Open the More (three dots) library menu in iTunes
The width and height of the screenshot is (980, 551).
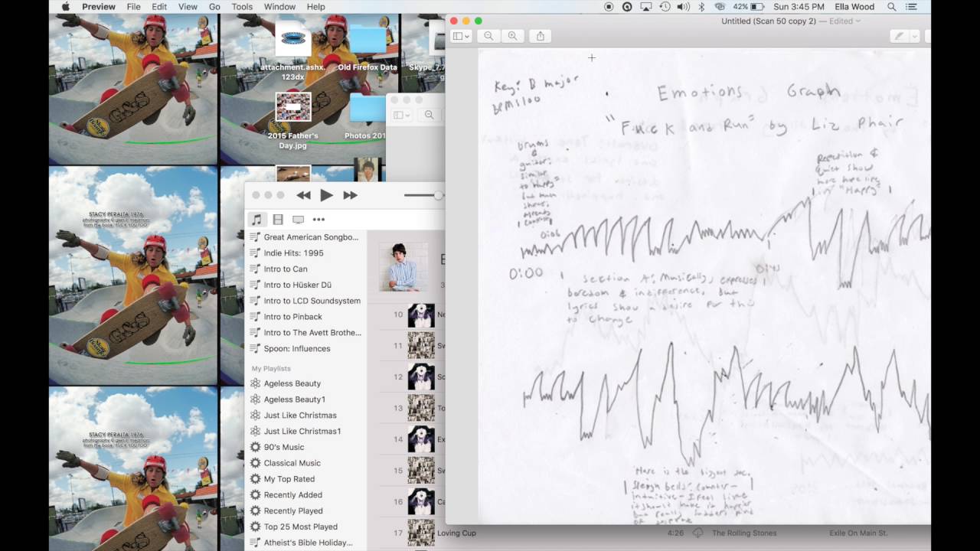[318, 220]
